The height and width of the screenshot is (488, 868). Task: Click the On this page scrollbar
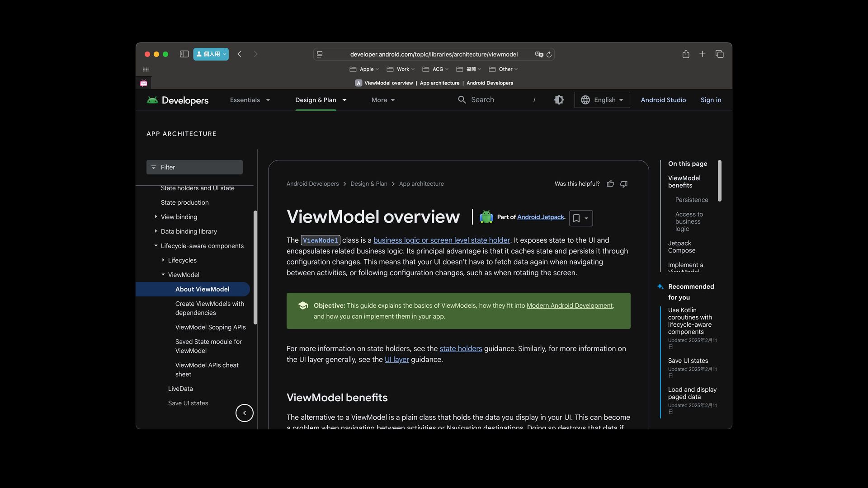point(720,181)
